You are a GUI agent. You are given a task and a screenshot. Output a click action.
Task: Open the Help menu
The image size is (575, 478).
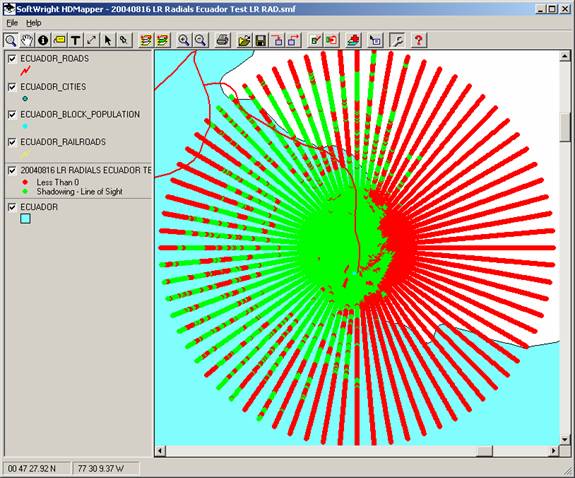click(x=33, y=23)
